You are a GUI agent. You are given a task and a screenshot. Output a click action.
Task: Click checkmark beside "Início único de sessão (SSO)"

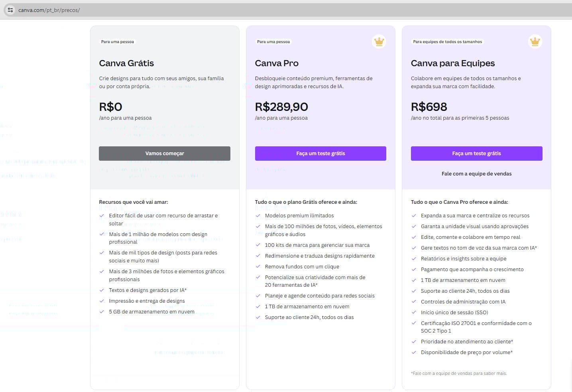coord(414,313)
